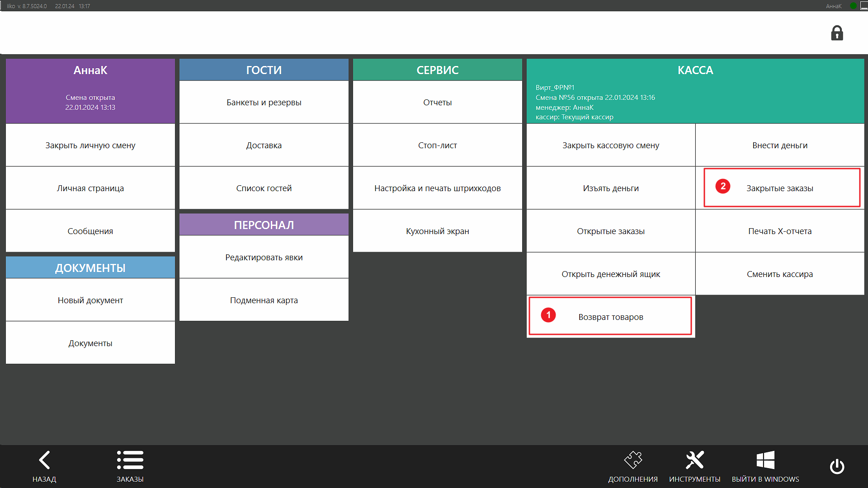This screenshot has width=868, height=488.
Task: Open Настройка и печать штрихкодов
Action: coord(438,188)
